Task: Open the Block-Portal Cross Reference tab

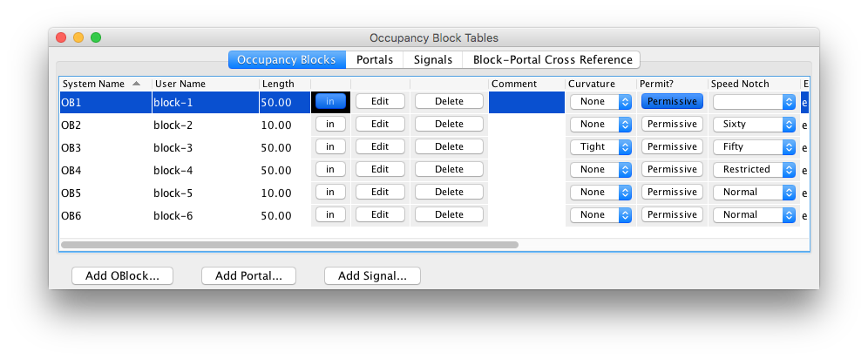Action: pos(552,60)
